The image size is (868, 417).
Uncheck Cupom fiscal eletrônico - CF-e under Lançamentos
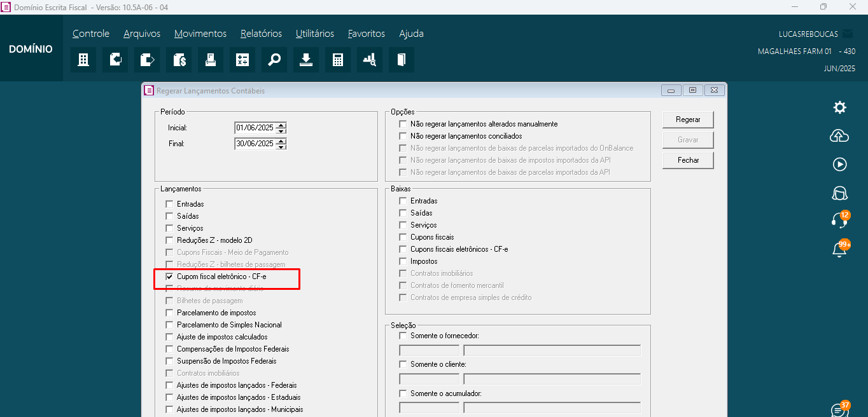pos(169,277)
